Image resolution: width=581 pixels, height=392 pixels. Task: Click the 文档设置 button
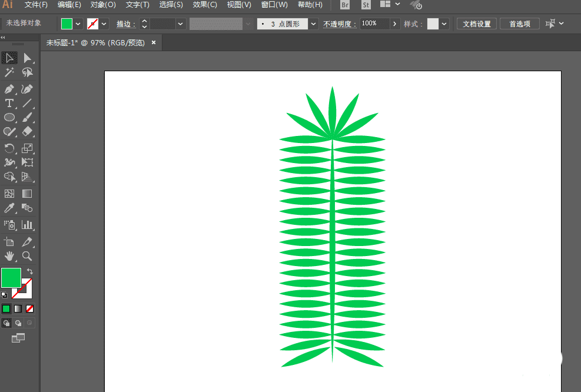tap(476, 24)
